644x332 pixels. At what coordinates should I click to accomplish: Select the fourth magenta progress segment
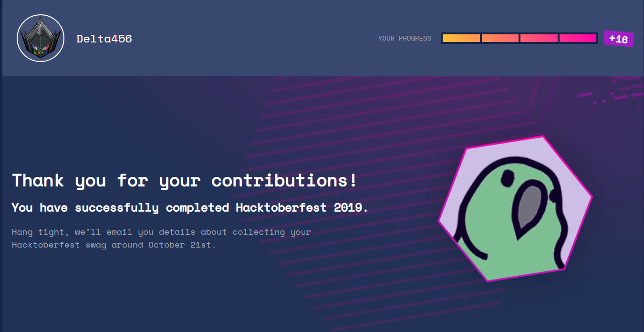[578, 38]
